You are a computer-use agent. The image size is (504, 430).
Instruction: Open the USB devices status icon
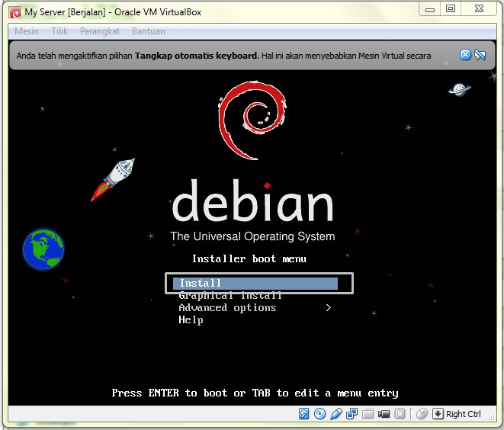coord(336,414)
